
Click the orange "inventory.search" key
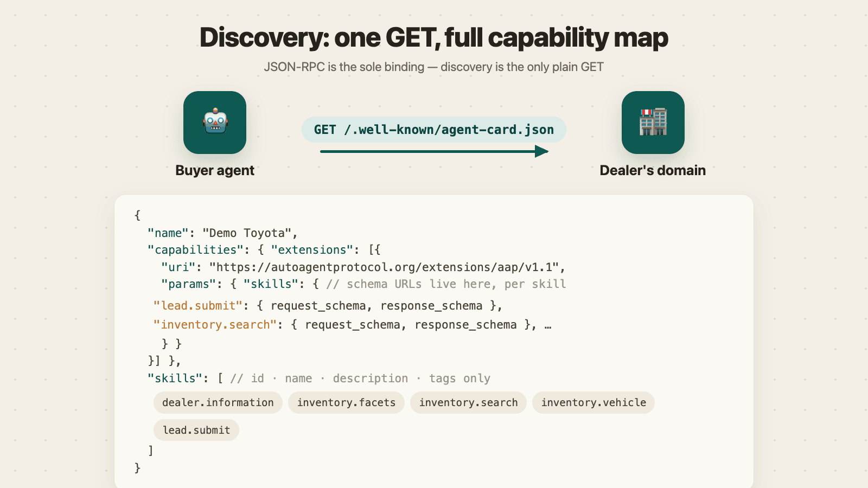[215, 325]
